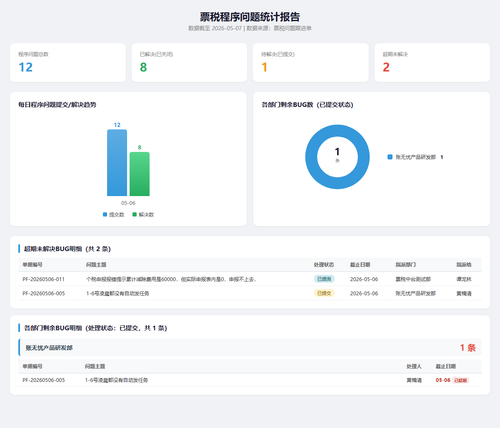Click the blue 提交数 legend square
The width and height of the screenshot is (500, 428).
coord(105,214)
